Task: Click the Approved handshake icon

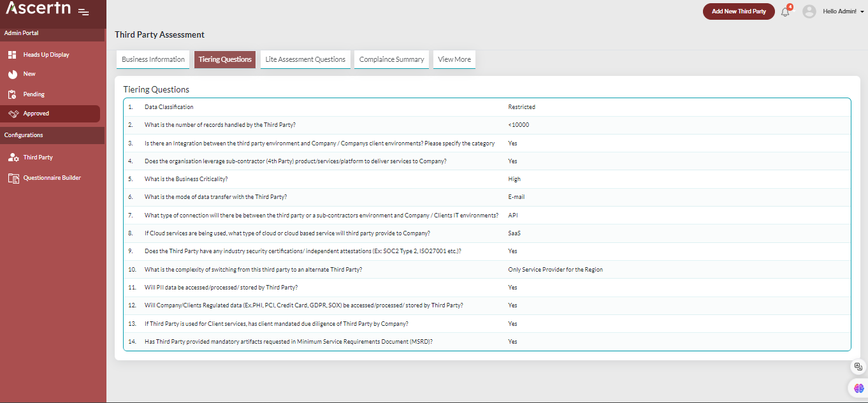Action: pos(13,114)
